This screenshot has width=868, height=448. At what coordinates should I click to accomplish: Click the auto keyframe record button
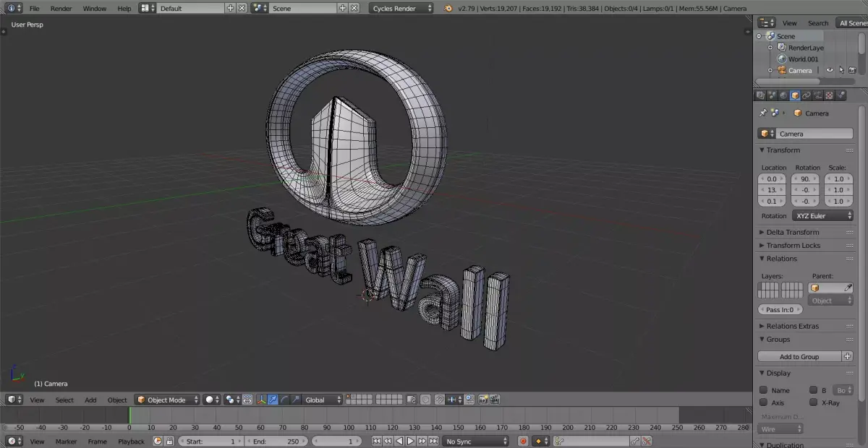tap(523, 441)
